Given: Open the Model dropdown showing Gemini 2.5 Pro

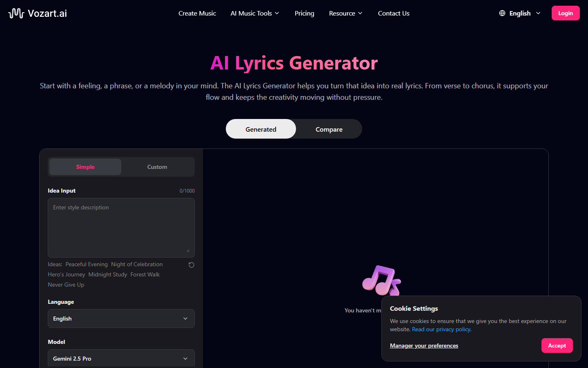Looking at the screenshot, I should coord(121,358).
